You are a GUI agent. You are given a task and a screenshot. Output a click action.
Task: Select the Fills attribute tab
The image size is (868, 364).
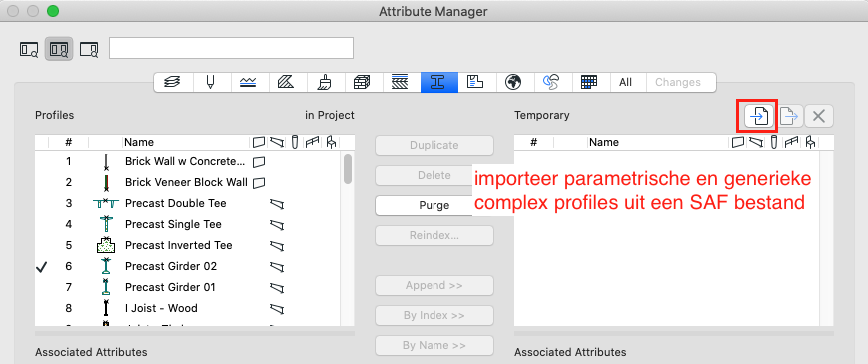click(288, 82)
